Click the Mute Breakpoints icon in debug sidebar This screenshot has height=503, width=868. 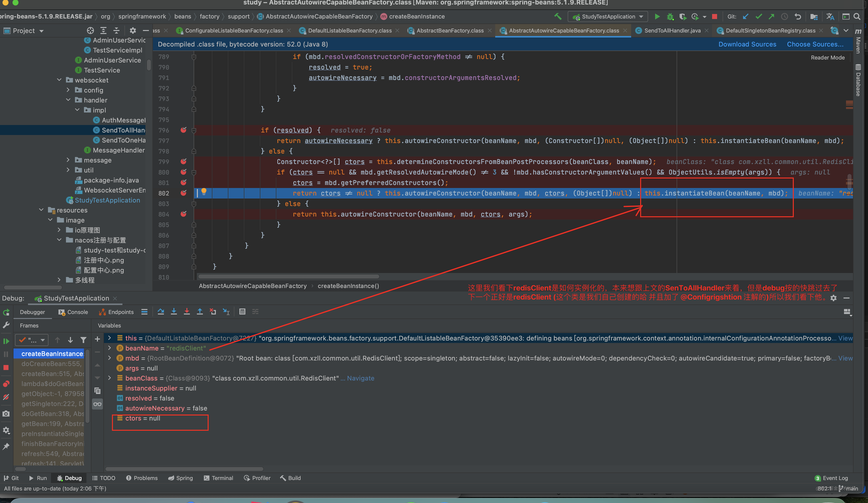point(6,397)
